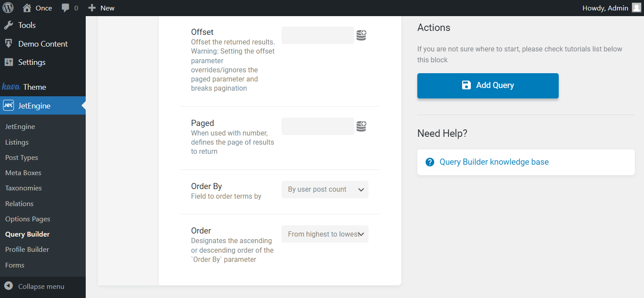This screenshot has width=644, height=298.
Task: Click the JetEngine jet logo icon
Action: click(x=8, y=105)
